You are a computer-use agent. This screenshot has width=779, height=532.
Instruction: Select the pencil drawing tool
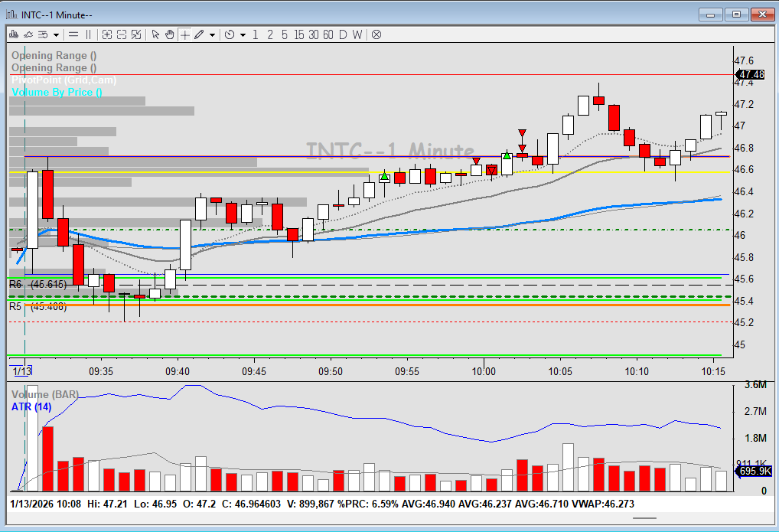point(199,34)
